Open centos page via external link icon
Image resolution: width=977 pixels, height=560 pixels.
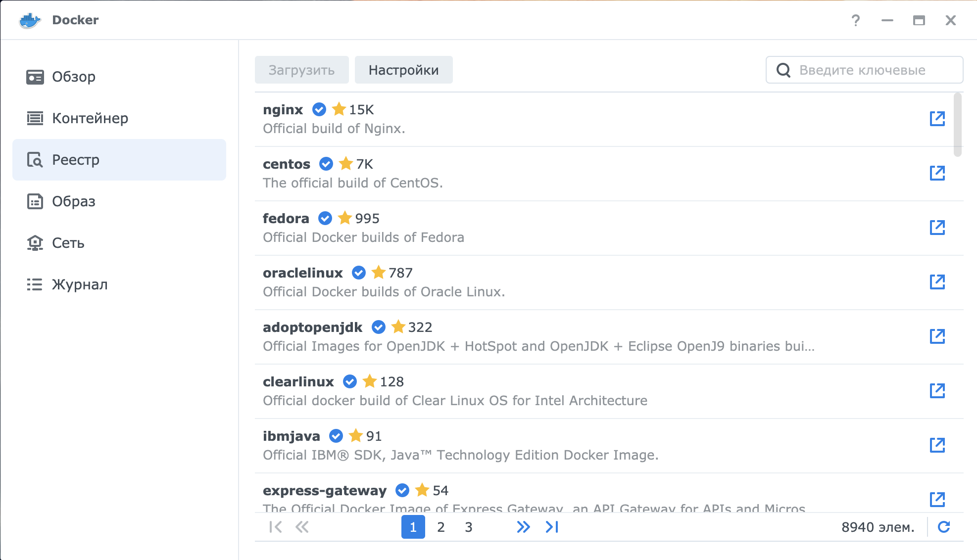pyautogui.click(x=937, y=173)
